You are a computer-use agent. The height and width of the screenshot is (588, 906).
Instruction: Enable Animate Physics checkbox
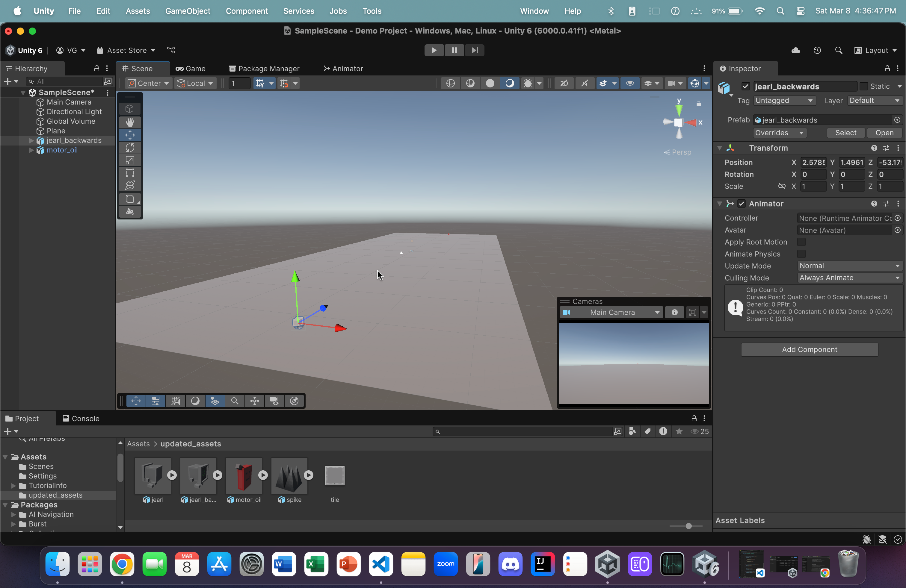point(801,254)
